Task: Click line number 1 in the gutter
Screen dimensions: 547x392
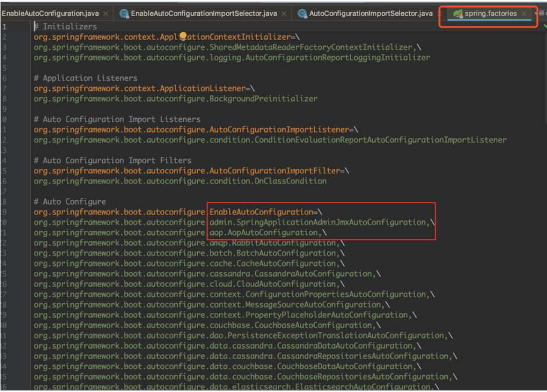Action: click(x=4, y=27)
